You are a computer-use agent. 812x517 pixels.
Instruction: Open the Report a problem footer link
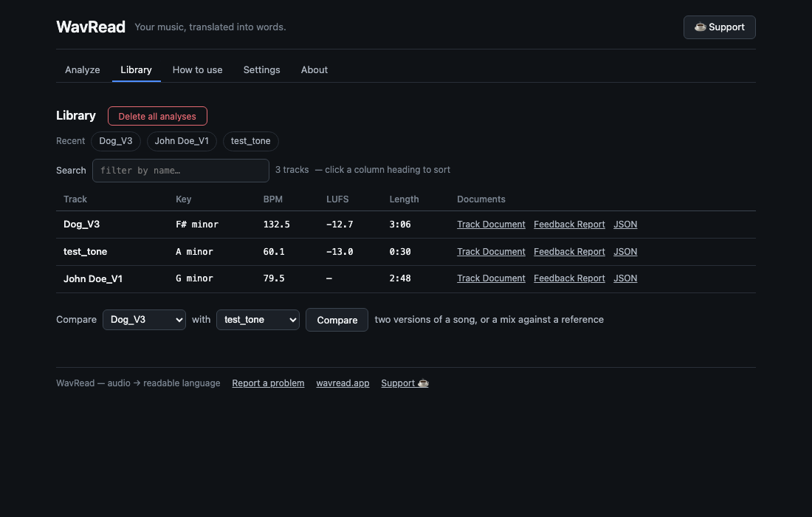click(268, 383)
